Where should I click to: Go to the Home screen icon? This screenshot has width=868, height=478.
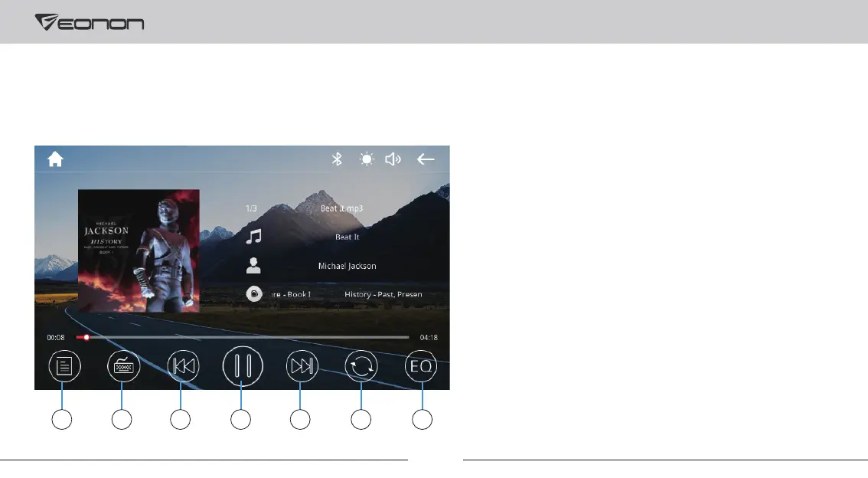[55, 159]
